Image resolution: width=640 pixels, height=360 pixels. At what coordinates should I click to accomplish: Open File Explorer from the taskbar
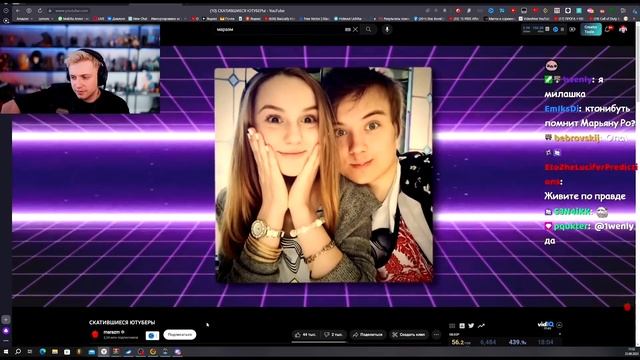[x=55, y=351]
